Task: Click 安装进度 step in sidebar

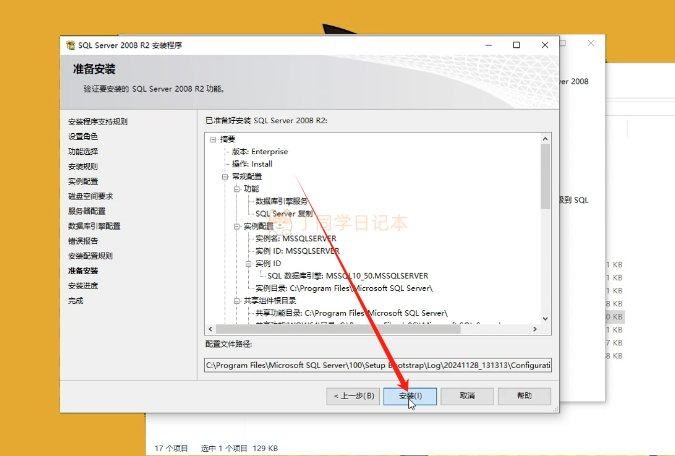Action: [83, 286]
